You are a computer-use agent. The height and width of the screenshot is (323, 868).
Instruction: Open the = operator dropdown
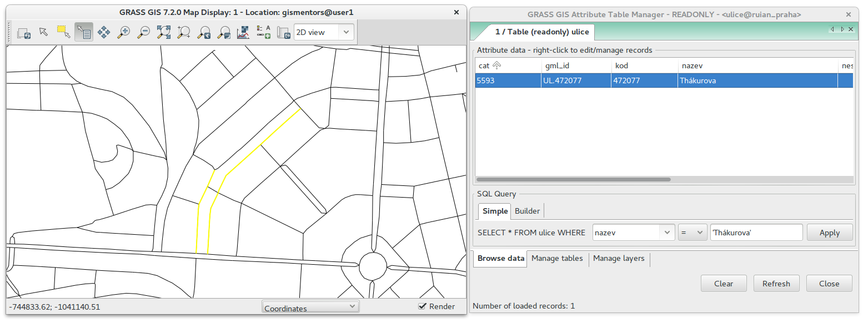(693, 233)
